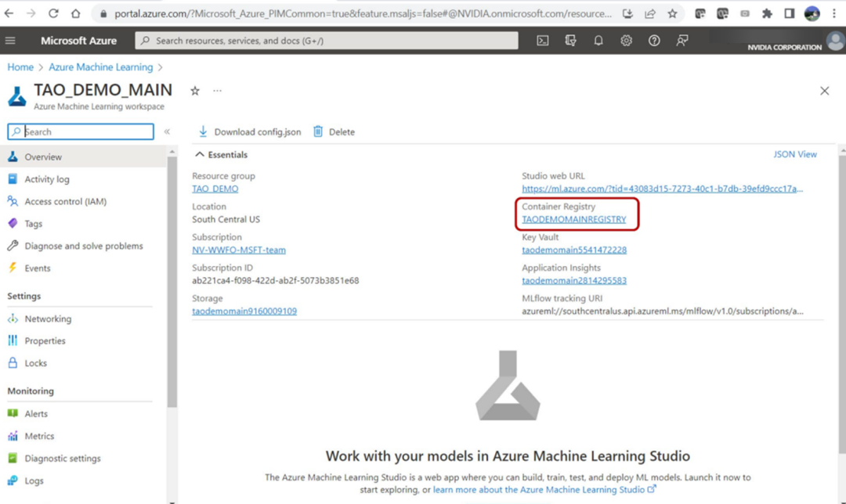Open Directories and subscriptions filter icon
Screen dimensions: 846x504
[x=570, y=41]
